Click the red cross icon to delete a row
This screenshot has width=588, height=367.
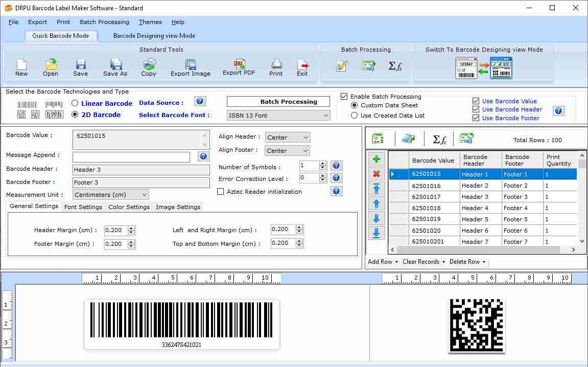[377, 174]
